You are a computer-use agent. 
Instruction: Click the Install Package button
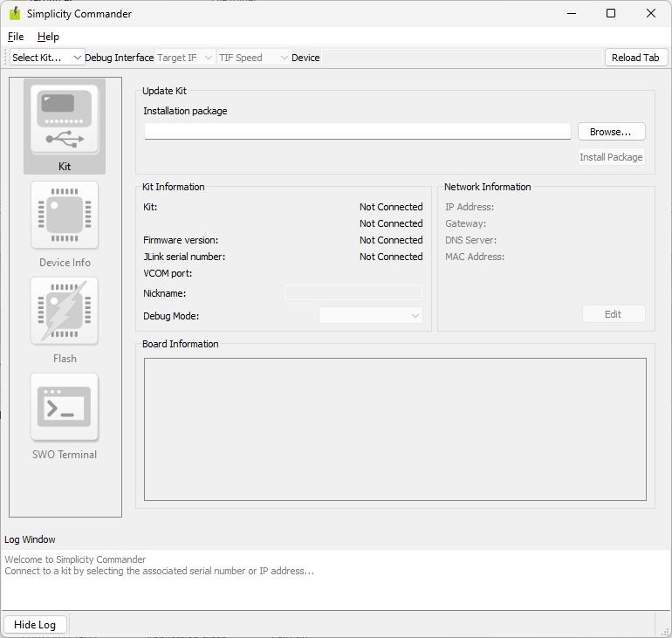[611, 157]
